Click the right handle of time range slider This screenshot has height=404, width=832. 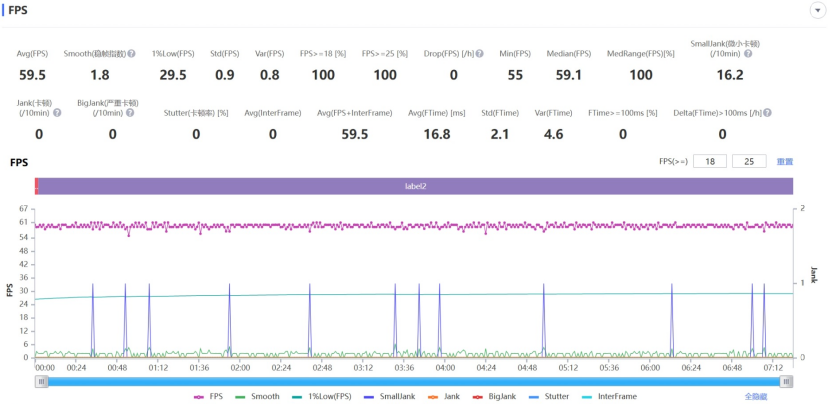click(x=787, y=381)
